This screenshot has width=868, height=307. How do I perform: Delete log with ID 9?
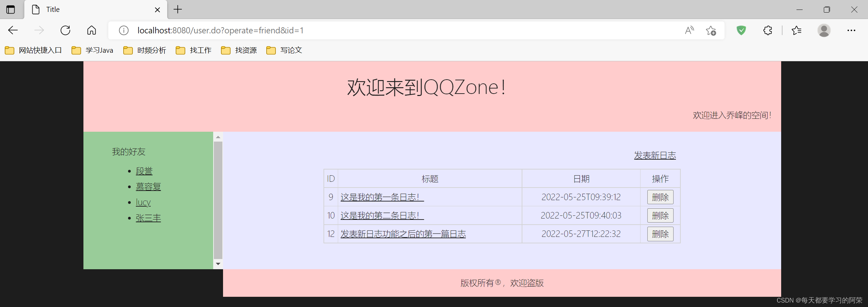click(x=660, y=197)
